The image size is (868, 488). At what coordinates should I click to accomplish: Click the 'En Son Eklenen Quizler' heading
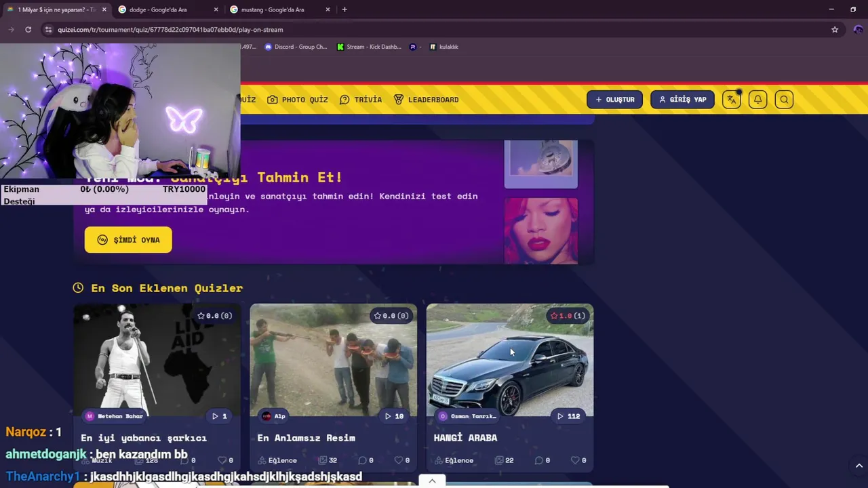(167, 288)
